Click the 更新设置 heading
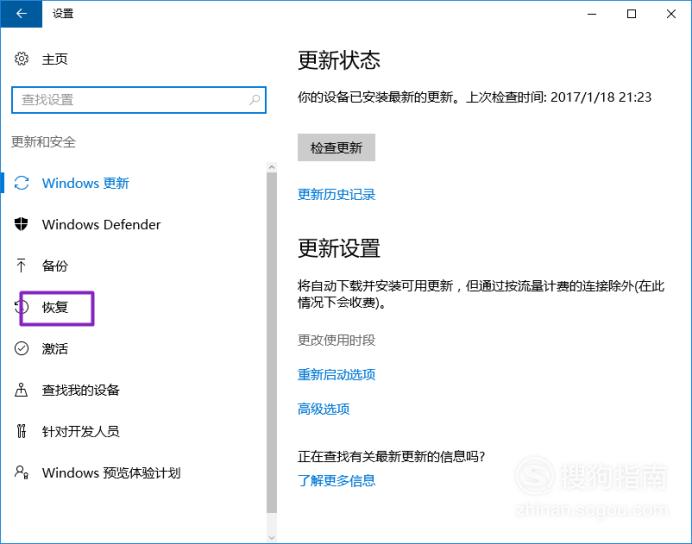Screen dimensions: 692x544 pos(339,248)
